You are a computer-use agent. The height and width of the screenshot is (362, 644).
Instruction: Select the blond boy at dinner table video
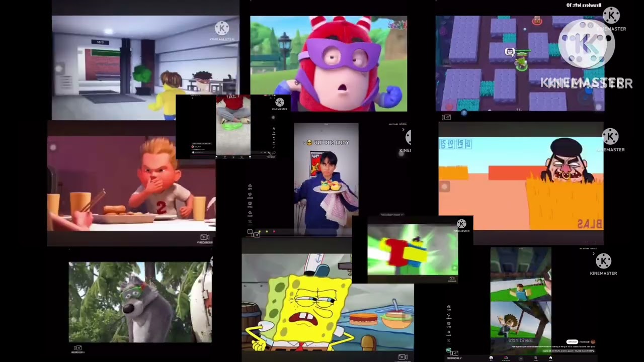(x=131, y=184)
